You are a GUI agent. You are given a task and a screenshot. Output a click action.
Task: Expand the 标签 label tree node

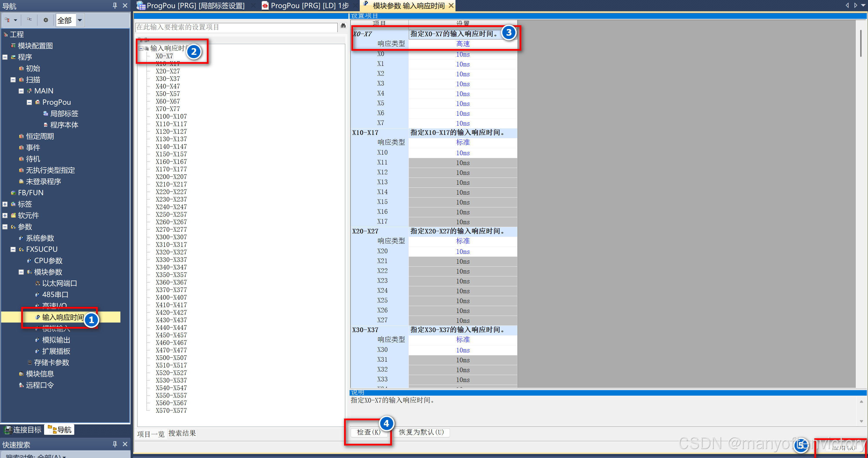[5, 204]
